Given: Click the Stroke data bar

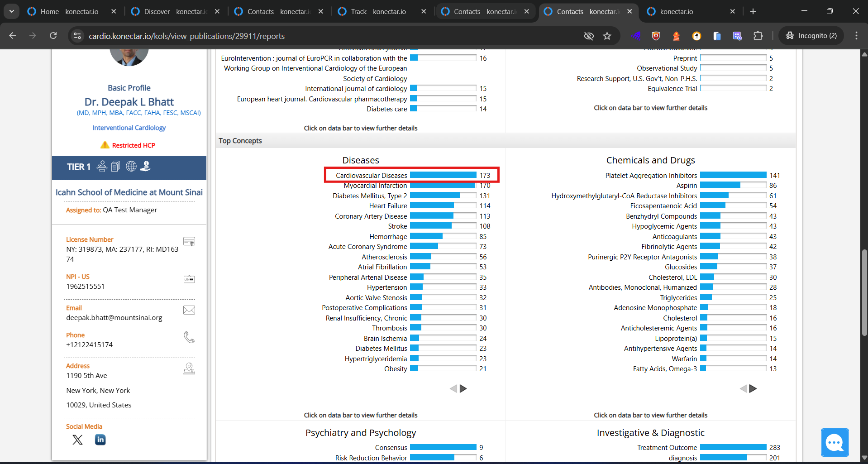Looking at the screenshot, I should [x=443, y=226].
